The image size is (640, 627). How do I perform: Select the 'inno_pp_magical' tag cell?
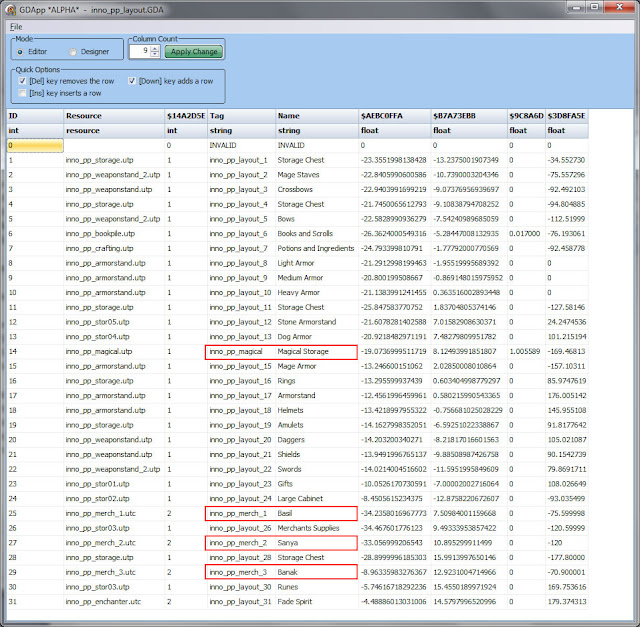pyautogui.click(x=241, y=351)
